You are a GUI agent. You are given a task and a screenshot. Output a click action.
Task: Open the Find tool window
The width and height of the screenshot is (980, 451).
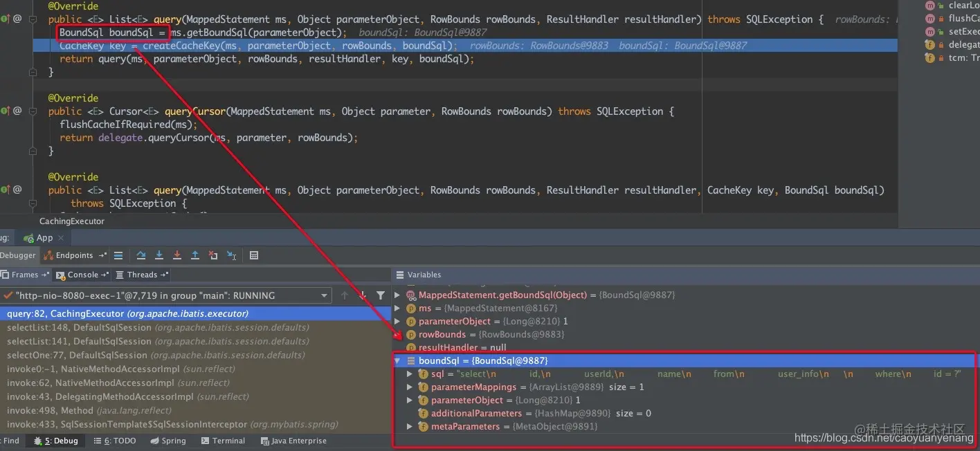(x=10, y=441)
